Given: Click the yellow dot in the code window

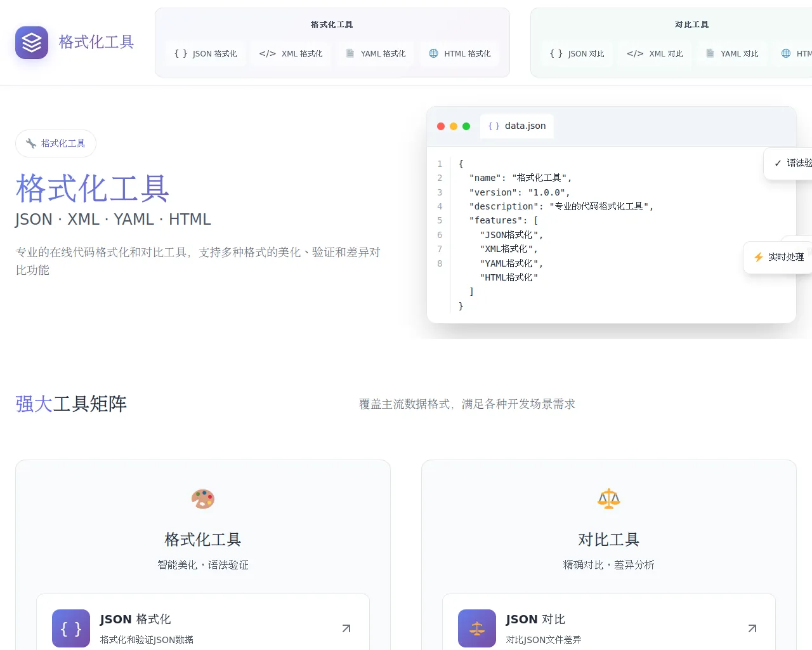Looking at the screenshot, I should [x=454, y=126].
